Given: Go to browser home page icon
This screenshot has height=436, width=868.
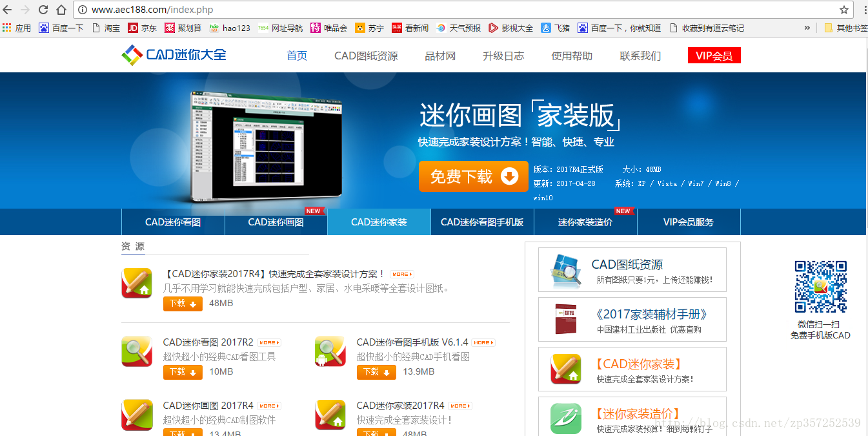Looking at the screenshot, I should 61,10.
